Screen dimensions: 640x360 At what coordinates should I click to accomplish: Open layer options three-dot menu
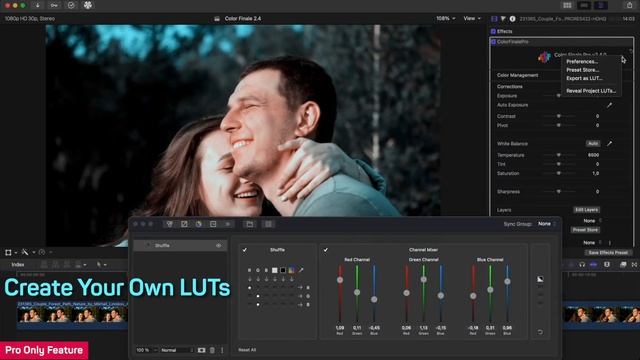point(222,350)
